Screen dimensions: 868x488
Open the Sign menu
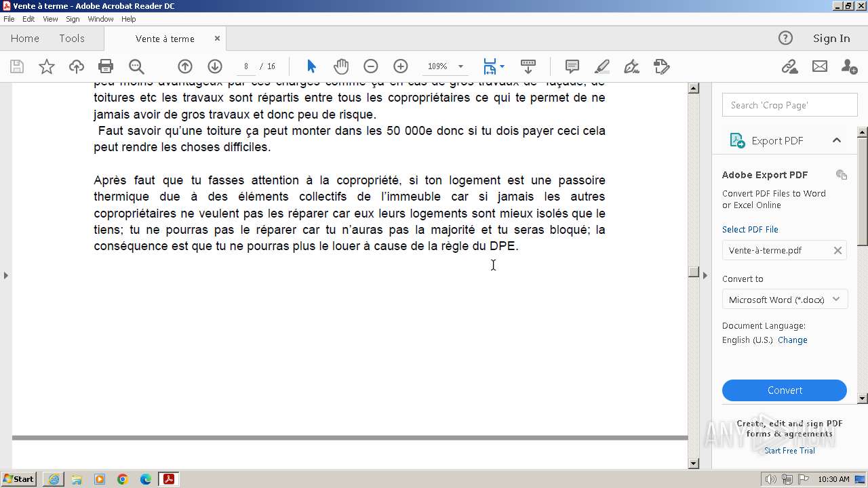click(x=73, y=19)
